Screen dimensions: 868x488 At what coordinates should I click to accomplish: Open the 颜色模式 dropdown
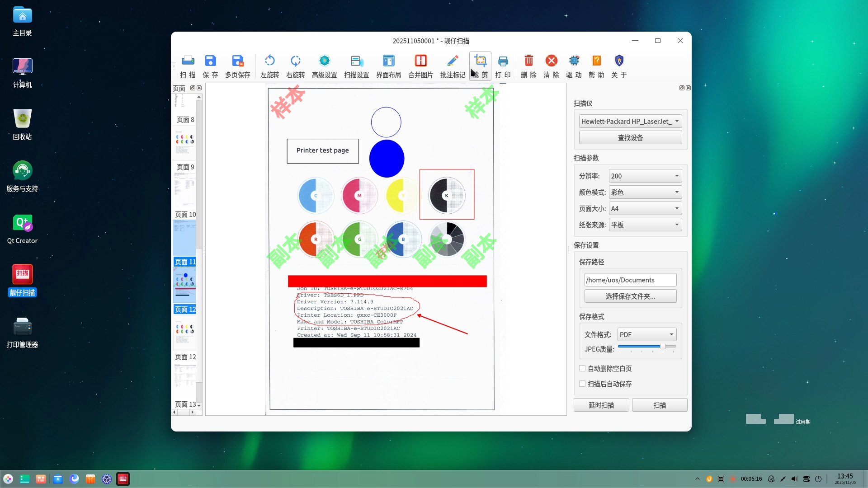point(645,192)
